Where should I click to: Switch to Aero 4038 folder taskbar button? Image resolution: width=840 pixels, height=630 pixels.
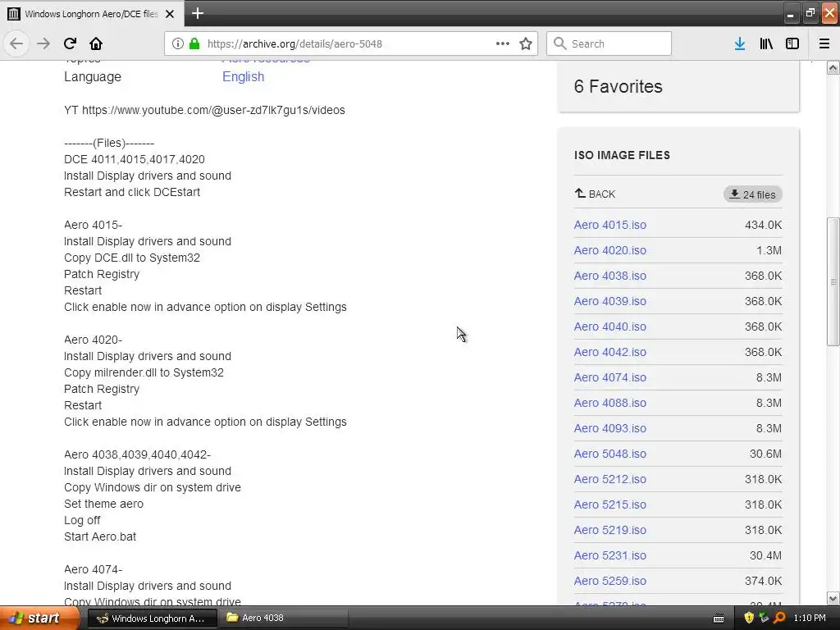(x=284, y=619)
